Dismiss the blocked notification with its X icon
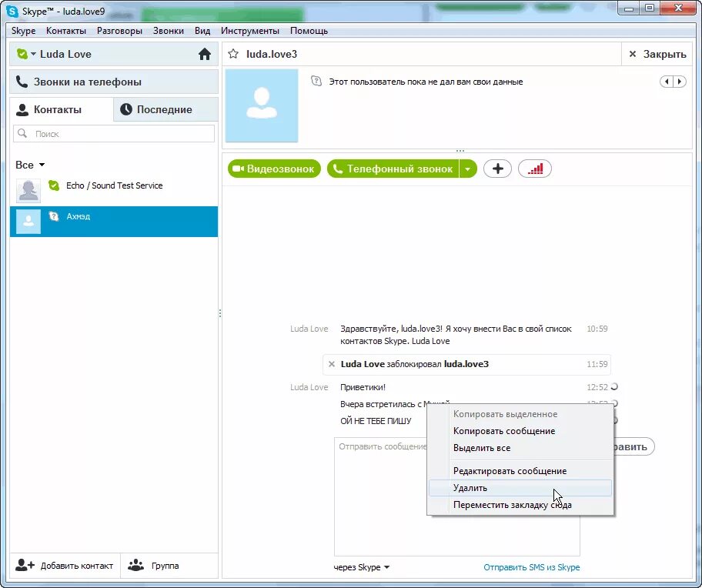The height and width of the screenshot is (588, 702). pos(332,364)
